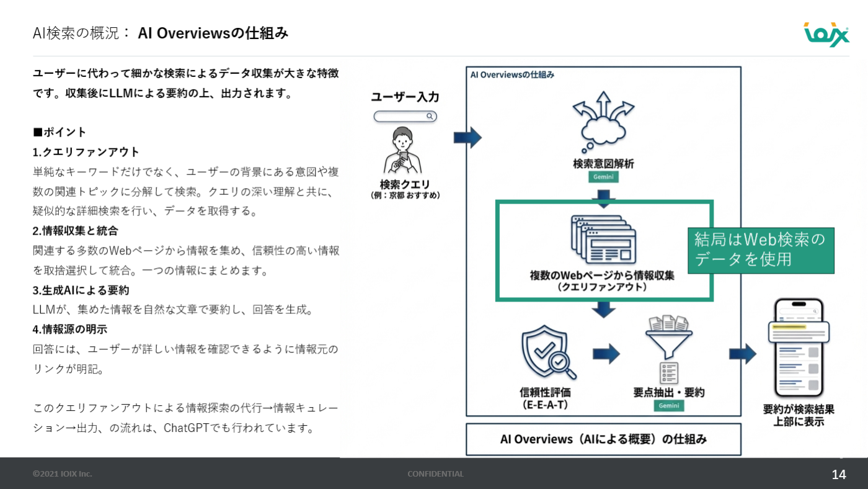Click the Gemini badge under 検索意図解析
Image resolution: width=868 pixels, height=489 pixels.
(603, 177)
